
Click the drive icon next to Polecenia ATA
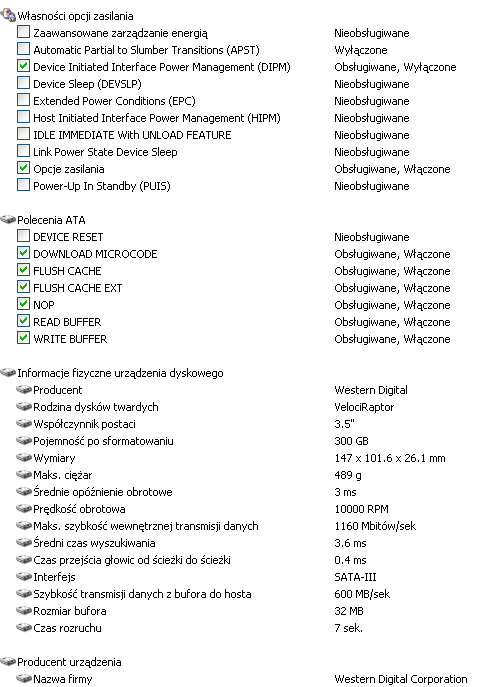tap(8, 220)
